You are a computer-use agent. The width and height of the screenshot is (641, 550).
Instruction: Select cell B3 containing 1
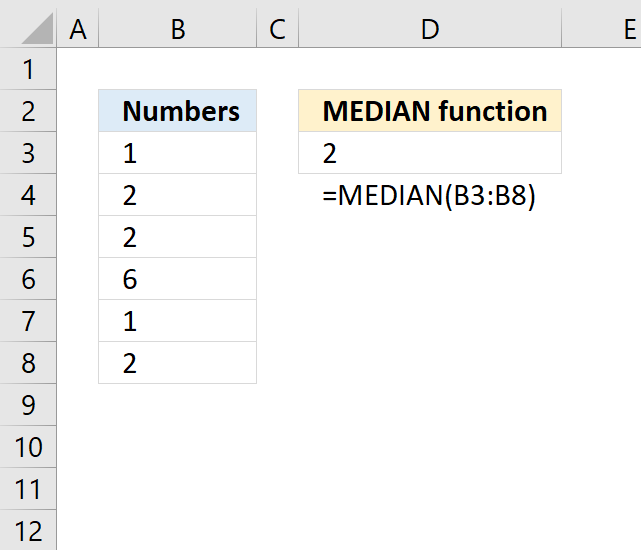tap(177, 153)
